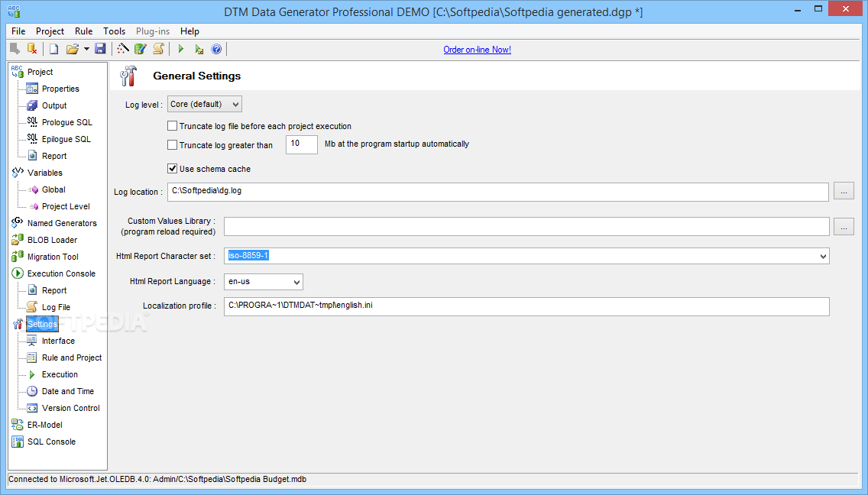Screen dimensions: 868x495
Task: Open the Plug-ins menu
Action: 153,31
